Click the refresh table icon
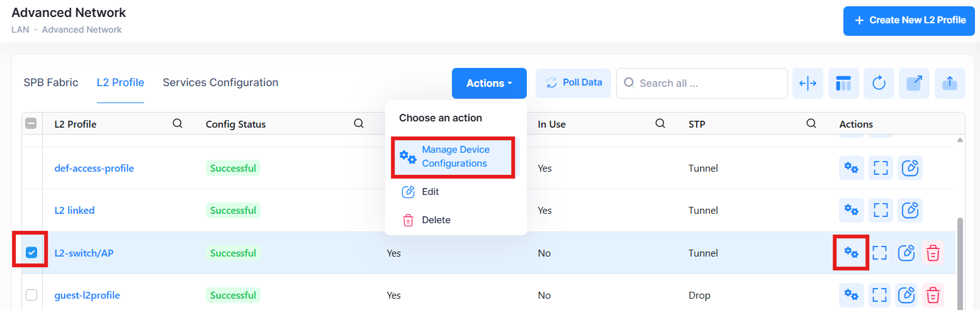Image resolution: width=980 pixels, height=310 pixels. click(x=879, y=84)
